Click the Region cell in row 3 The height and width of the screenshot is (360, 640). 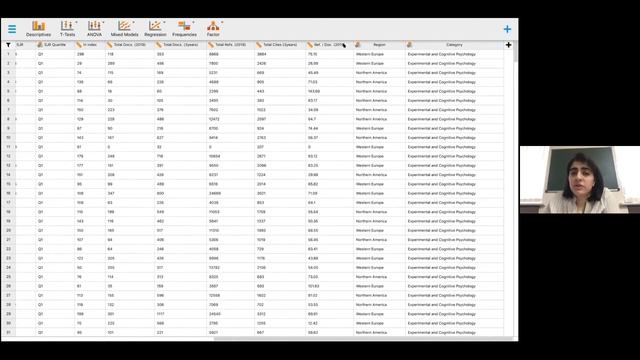(379, 73)
